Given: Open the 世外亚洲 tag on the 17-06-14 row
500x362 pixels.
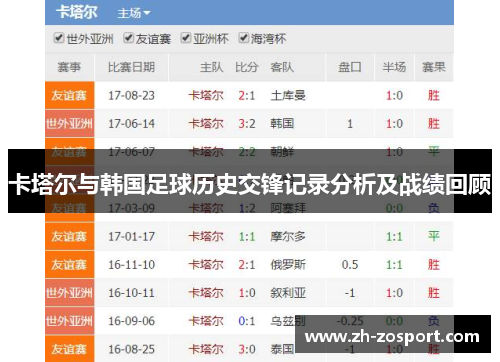Looking at the screenshot, I should coord(69,124).
